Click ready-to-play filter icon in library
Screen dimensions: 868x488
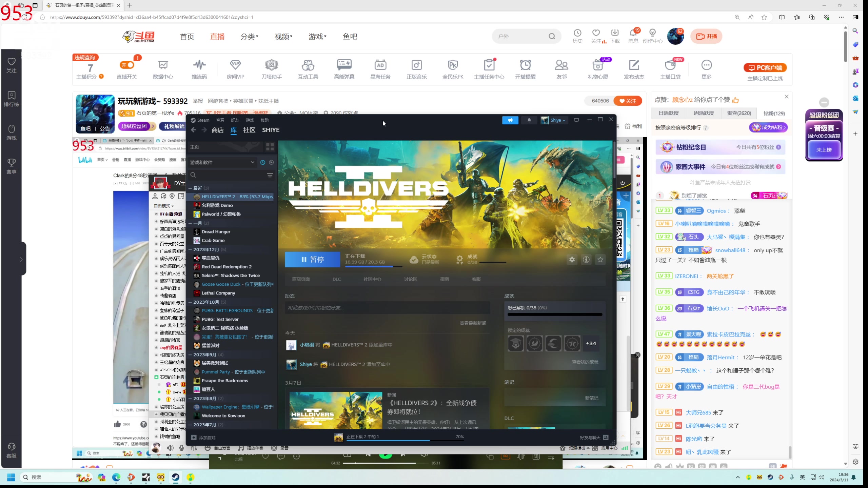(x=271, y=162)
